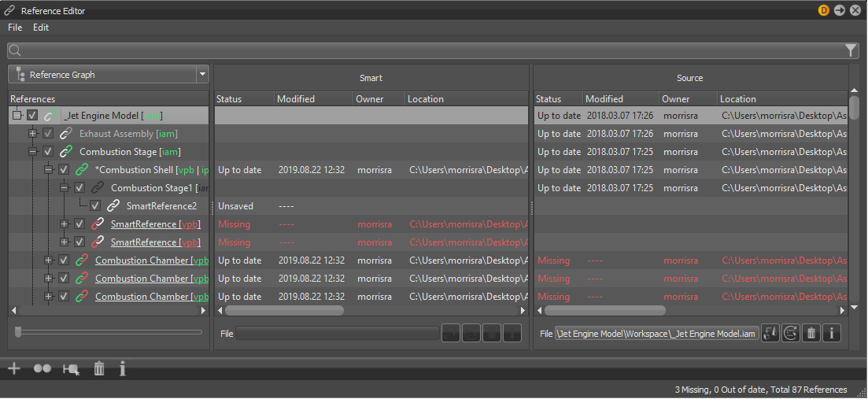
Task: Click the Smart Location column header
Action: [x=467, y=99]
